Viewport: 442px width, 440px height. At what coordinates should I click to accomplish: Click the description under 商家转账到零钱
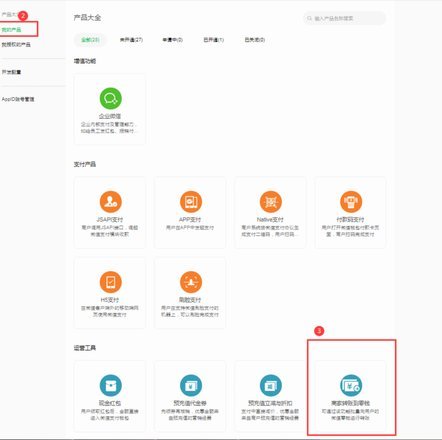(350, 415)
